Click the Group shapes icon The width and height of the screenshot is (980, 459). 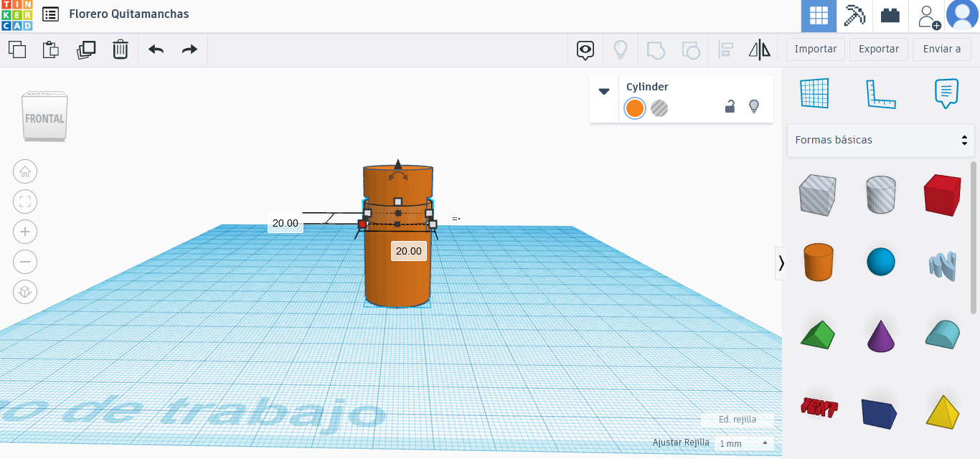656,49
